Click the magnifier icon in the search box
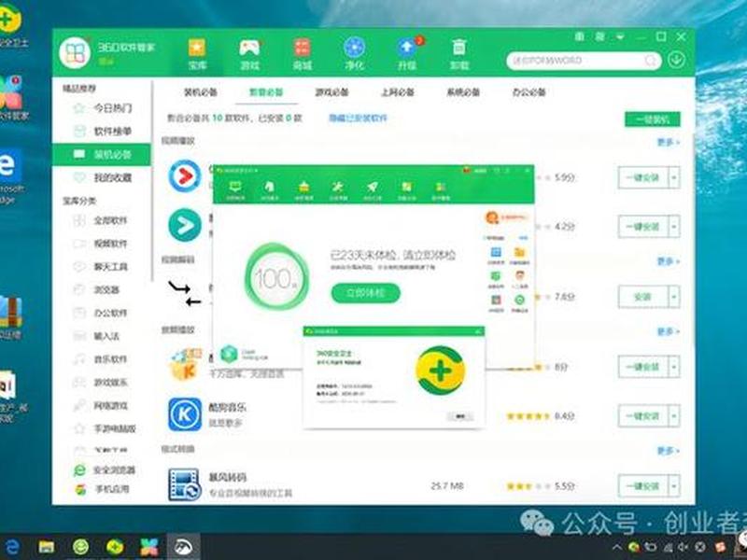The width and height of the screenshot is (747, 560). click(x=650, y=61)
